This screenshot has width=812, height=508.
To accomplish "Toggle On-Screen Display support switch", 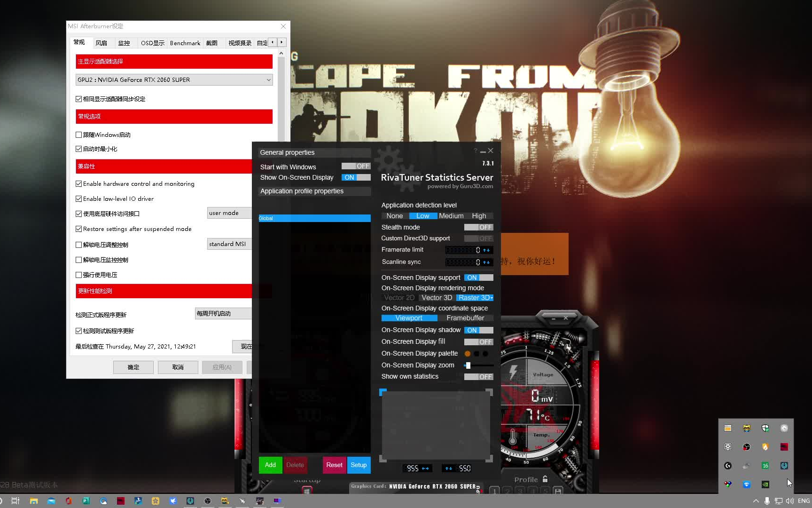I will click(478, 278).
